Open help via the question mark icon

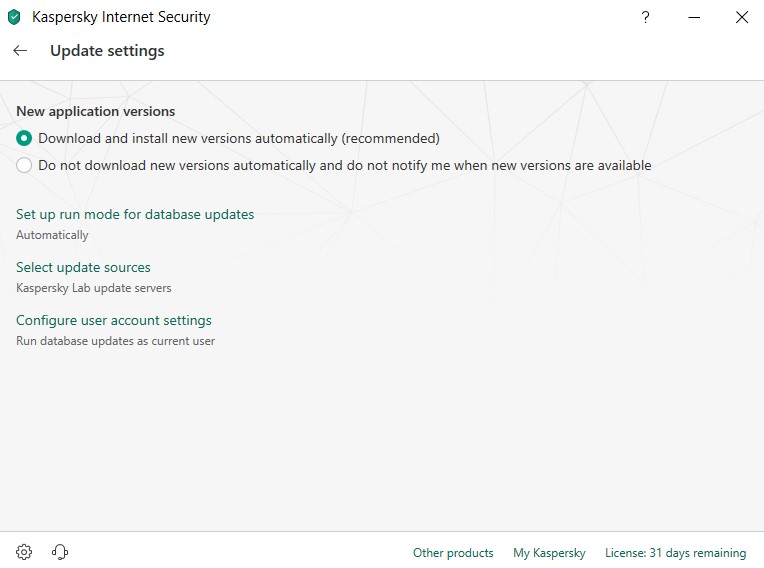click(x=645, y=18)
